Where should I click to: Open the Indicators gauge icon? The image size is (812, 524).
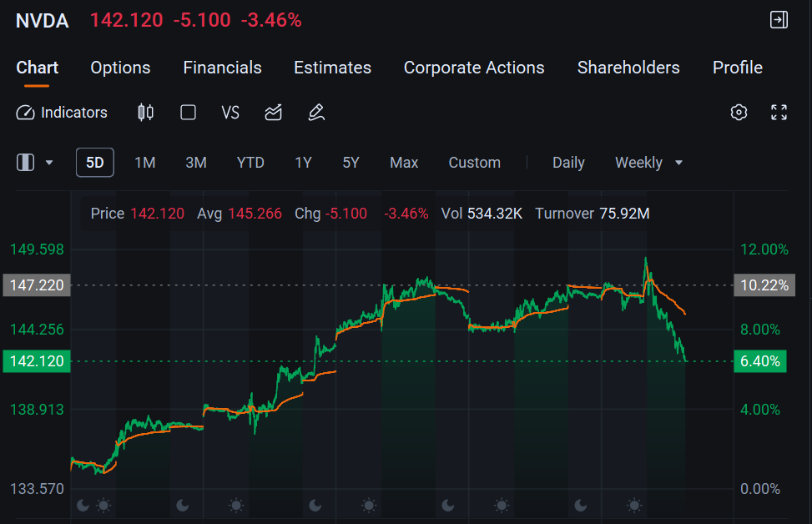[25, 113]
